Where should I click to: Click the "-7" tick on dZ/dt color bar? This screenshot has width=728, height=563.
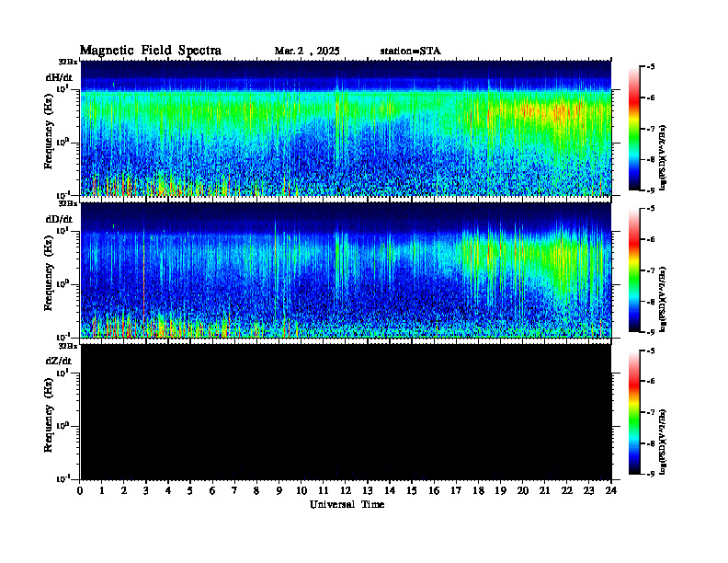tap(650, 412)
